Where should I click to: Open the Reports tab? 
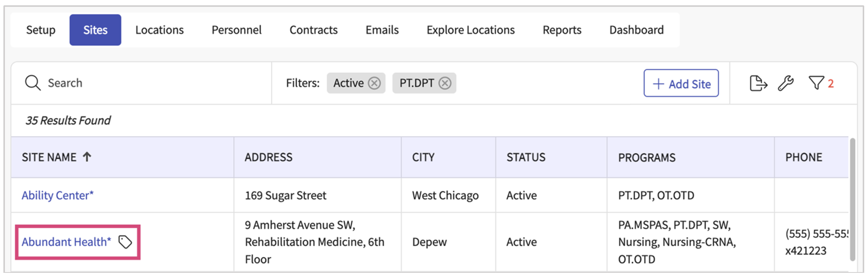(x=562, y=30)
